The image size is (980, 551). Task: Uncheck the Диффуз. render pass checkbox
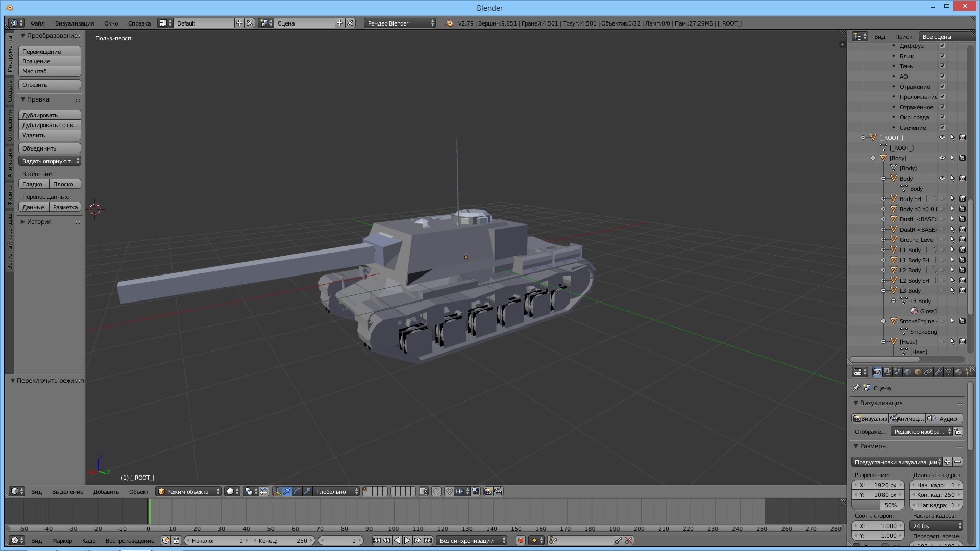point(942,46)
